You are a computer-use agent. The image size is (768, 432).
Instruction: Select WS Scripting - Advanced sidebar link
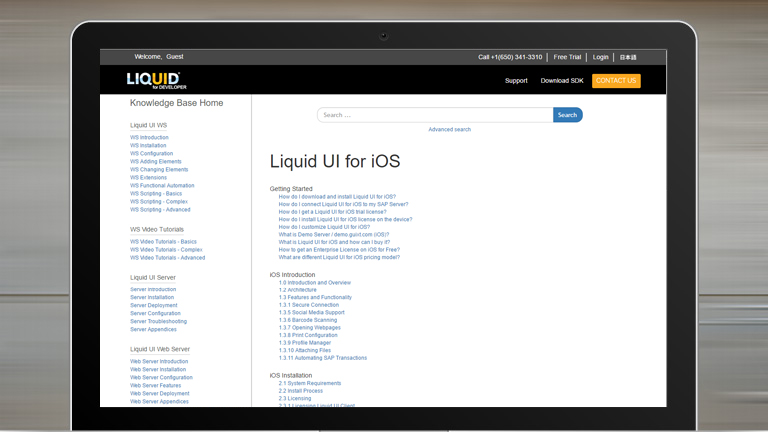click(x=160, y=210)
